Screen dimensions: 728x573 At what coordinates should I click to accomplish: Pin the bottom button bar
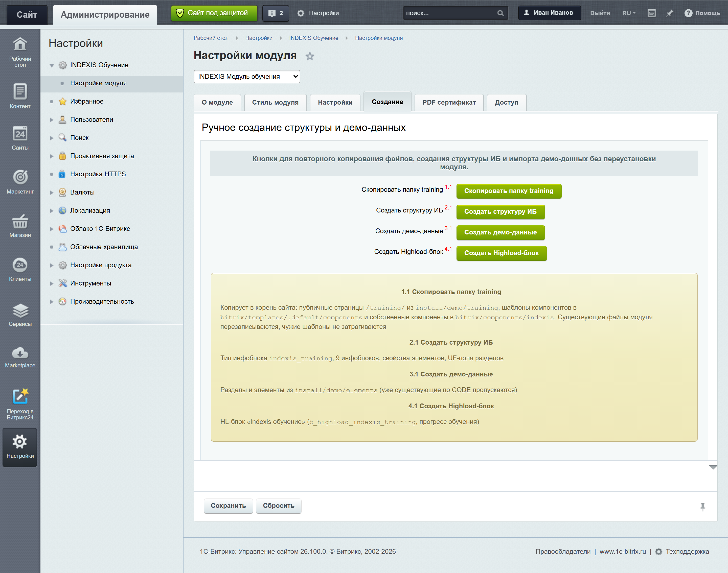click(x=702, y=507)
